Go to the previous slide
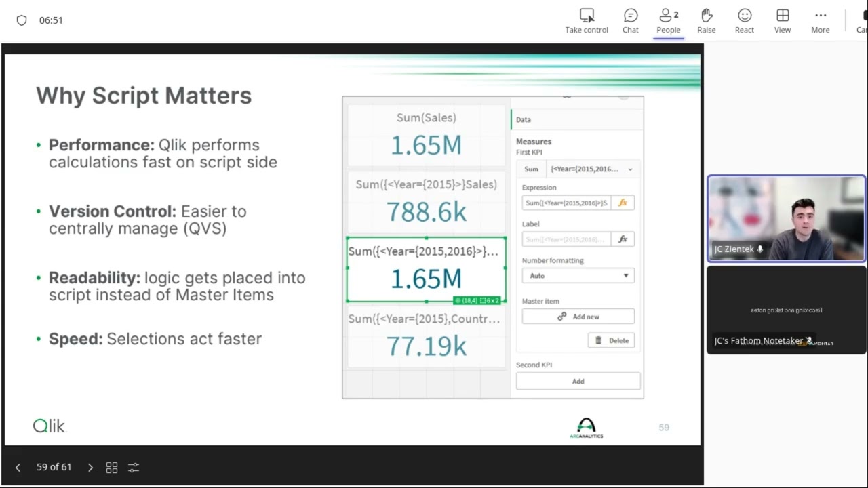The height and width of the screenshot is (488, 868). (x=18, y=468)
